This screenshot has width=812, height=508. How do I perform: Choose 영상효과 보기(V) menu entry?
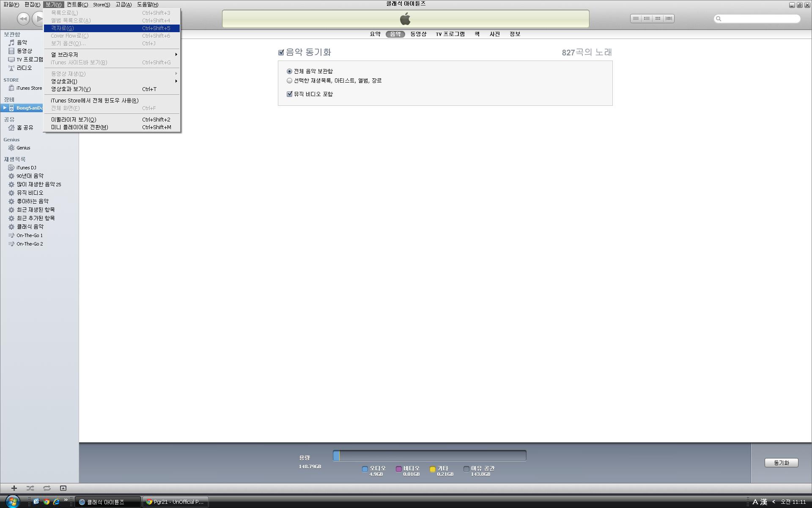pos(112,89)
